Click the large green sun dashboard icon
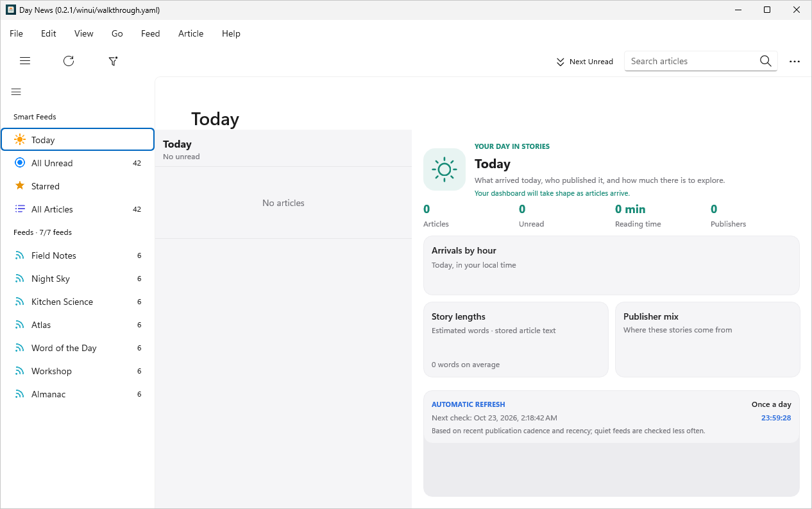812x509 pixels. point(444,169)
